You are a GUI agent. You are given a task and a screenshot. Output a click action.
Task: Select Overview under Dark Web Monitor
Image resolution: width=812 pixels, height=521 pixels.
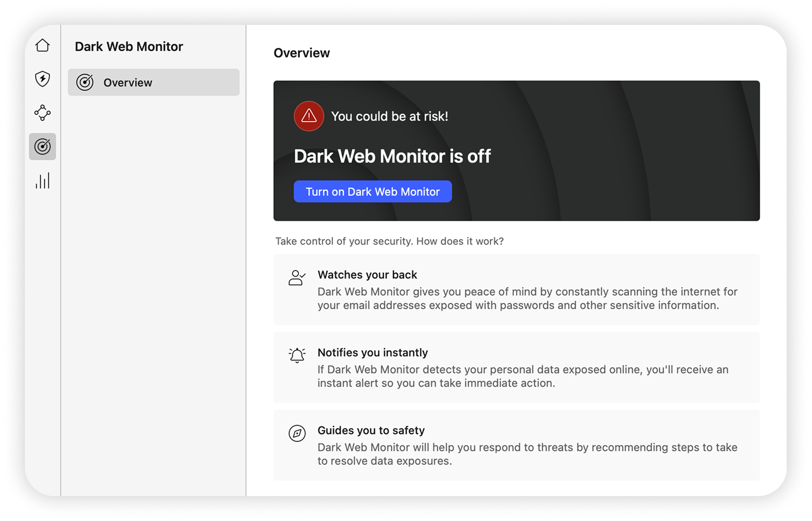click(127, 82)
